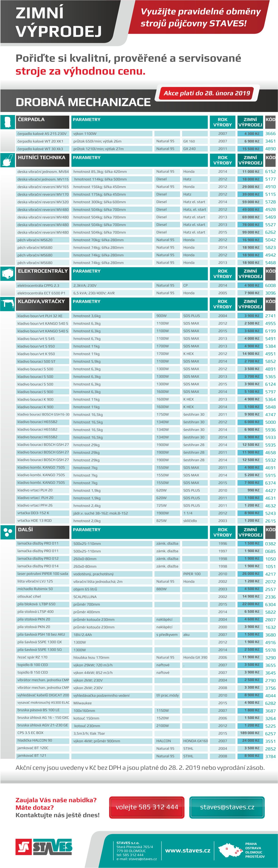Select the HUTNÍCÍ TECHNIKA section header
The image size is (278, 868).
(x=42, y=160)
